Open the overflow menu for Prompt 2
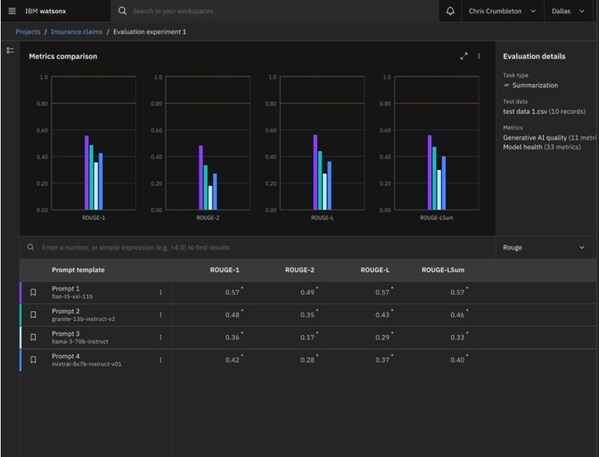 coord(160,315)
